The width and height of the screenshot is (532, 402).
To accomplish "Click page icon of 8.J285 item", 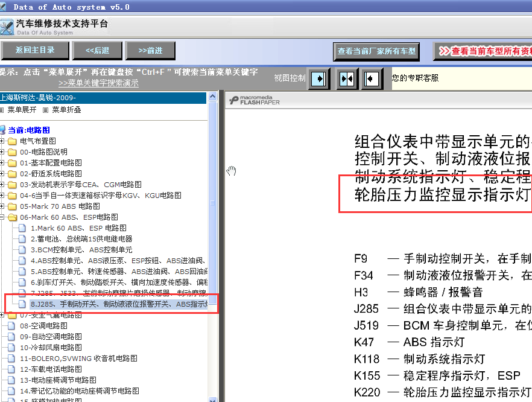I will tap(22, 304).
